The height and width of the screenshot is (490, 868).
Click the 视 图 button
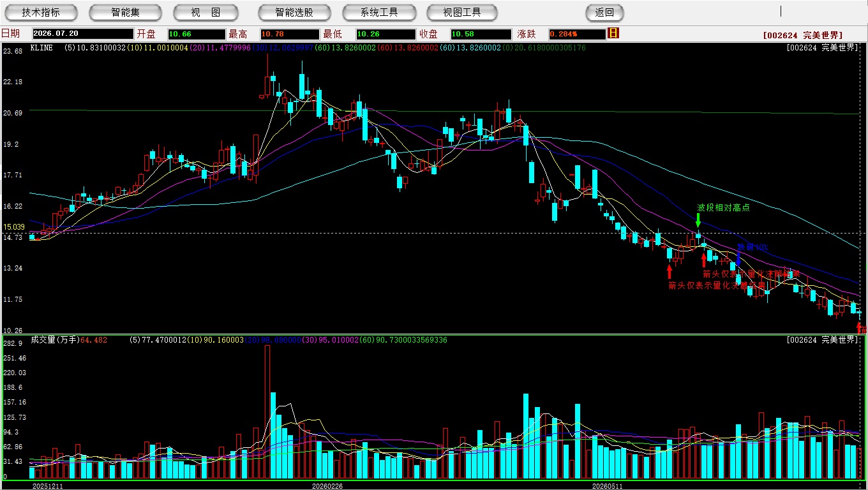206,12
